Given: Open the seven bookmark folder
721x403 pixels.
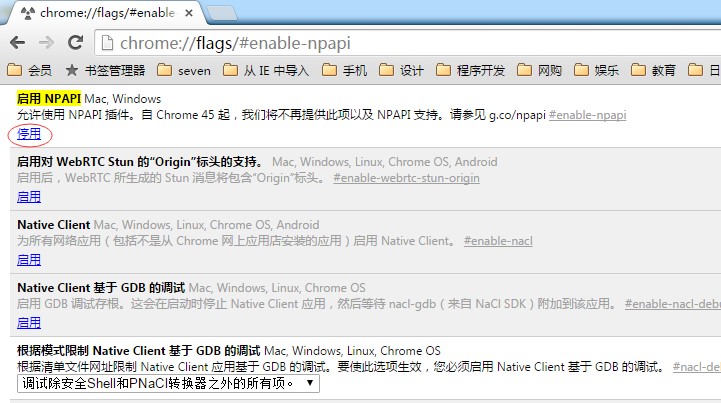Looking at the screenshot, I should coord(184,70).
